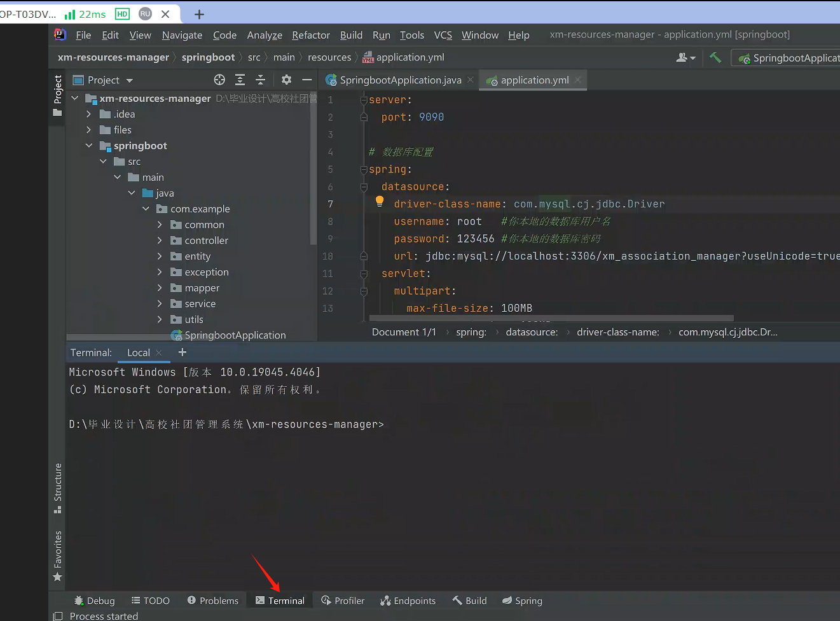
Task: Toggle the Project side panel button
Action: (x=58, y=95)
